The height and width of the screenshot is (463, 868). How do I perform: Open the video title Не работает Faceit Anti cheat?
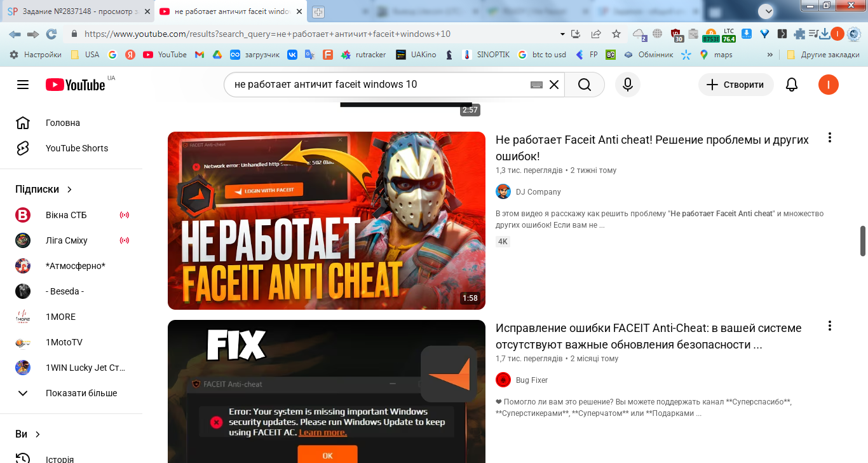(652, 148)
